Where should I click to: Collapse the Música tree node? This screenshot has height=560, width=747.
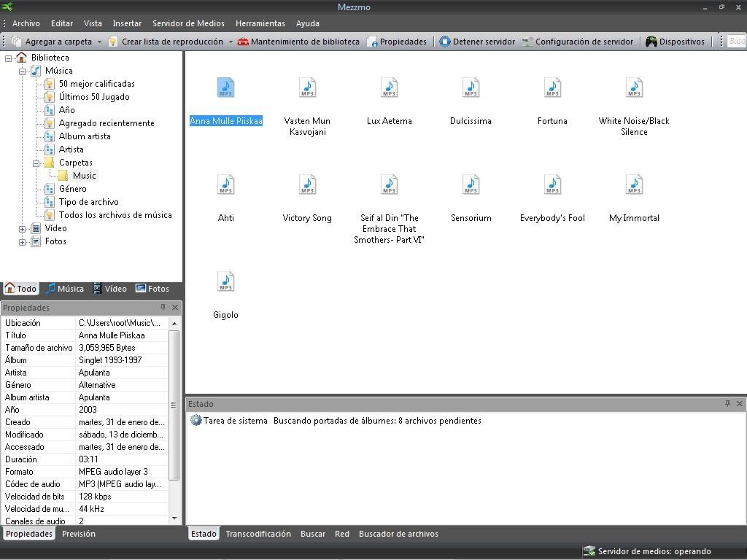[22, 72]
